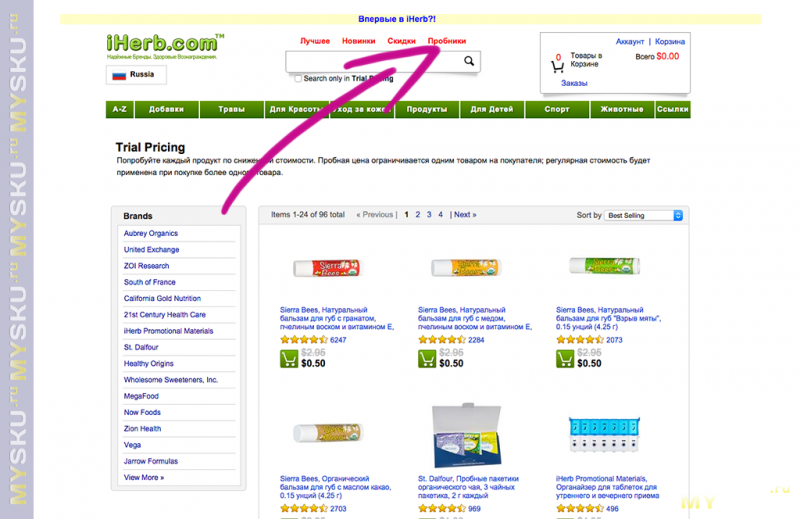Open the A-Z navigation menu
800x519 pixels.
click(120, 109)
